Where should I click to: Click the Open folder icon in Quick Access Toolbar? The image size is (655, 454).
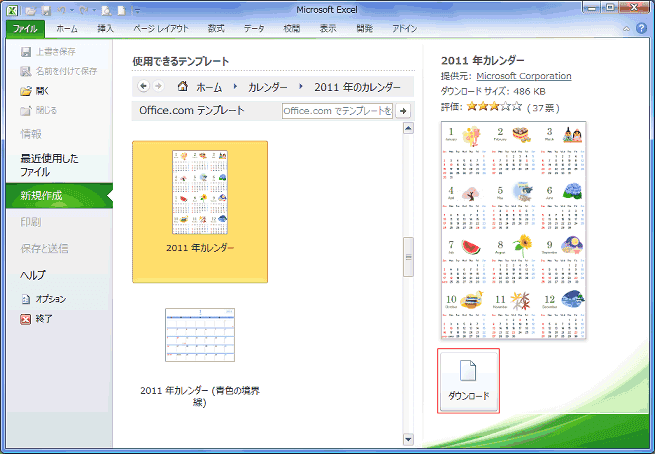click(x=30, y=11)
